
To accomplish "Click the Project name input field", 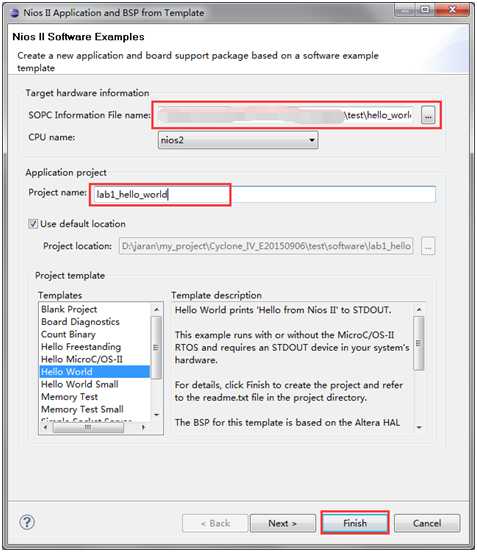I will [x=264, y=194].
